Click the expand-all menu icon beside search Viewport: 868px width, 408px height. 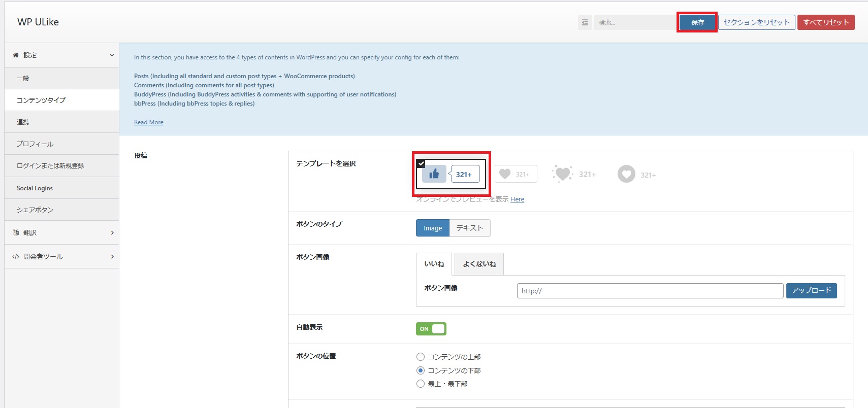coord(585,22)
